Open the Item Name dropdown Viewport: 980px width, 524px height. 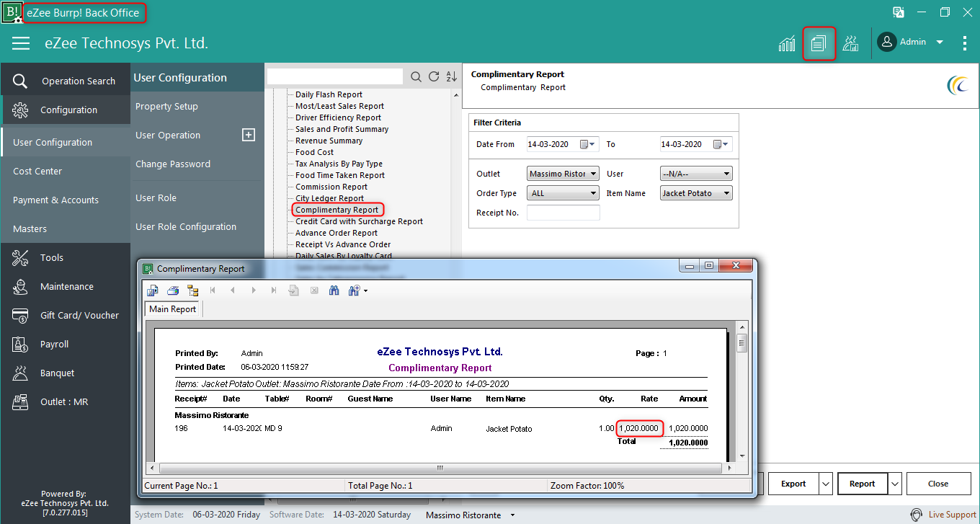(696, 193)
